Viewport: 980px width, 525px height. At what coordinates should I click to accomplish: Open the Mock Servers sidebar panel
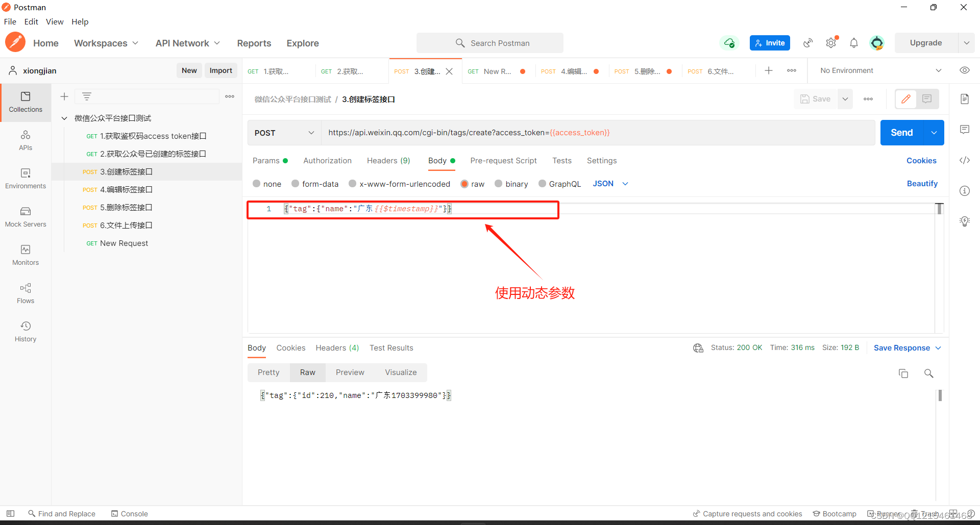point(26,217)
